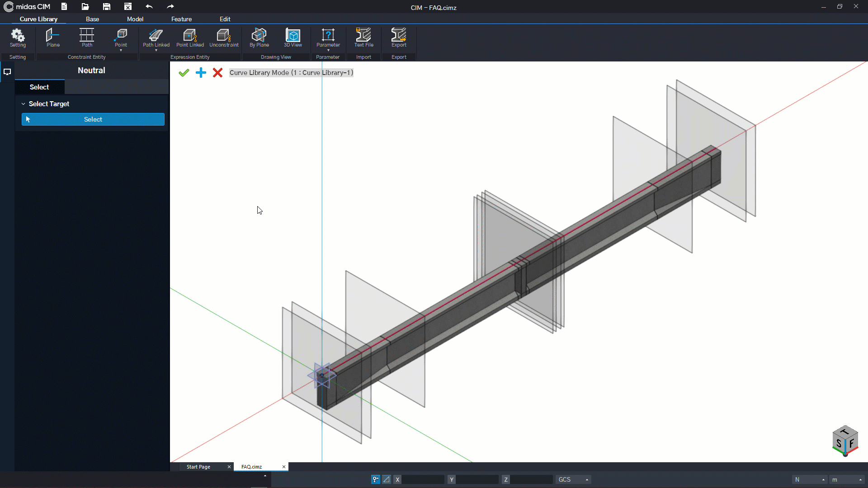Click the Path Linked expression tool

[156, 38]
